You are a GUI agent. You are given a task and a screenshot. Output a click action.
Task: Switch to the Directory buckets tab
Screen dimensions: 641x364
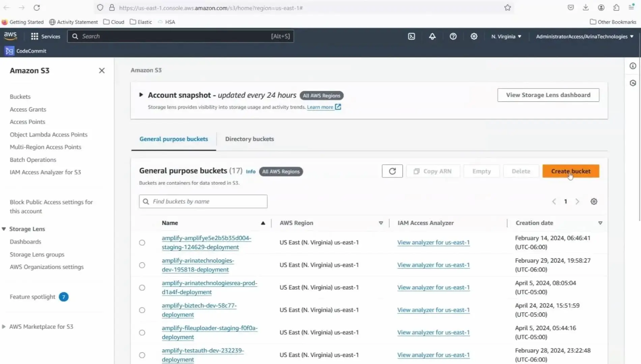249,139
